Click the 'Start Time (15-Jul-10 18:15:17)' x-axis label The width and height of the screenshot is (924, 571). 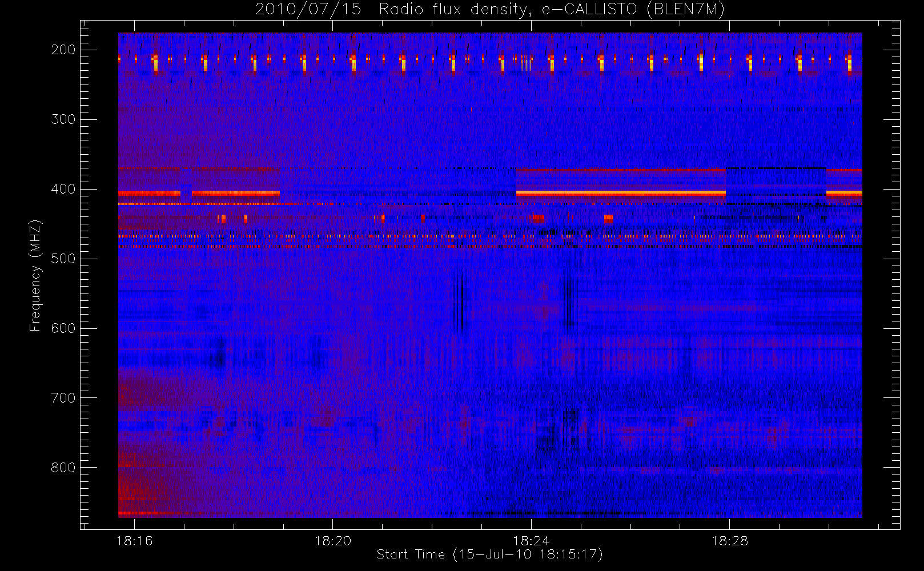[x=489, y=554]
